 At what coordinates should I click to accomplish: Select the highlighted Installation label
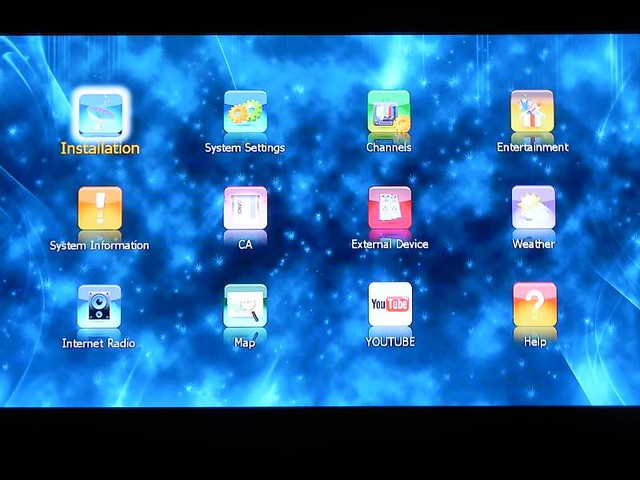pos(100,148)
